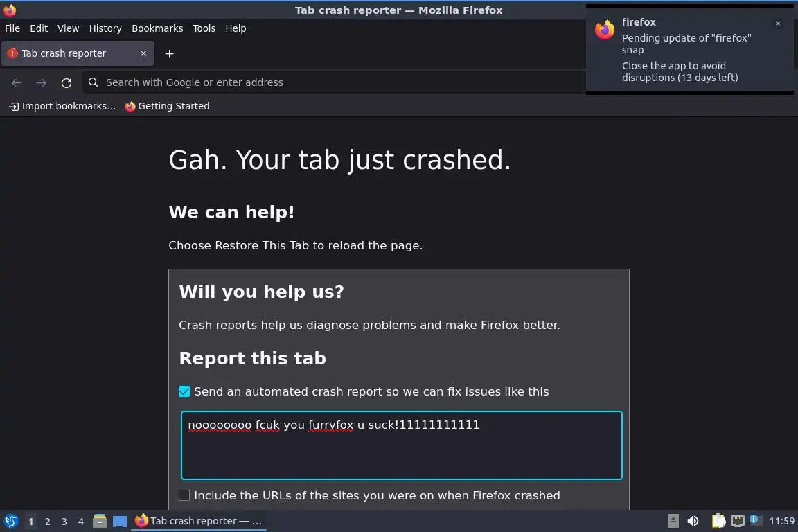
Task: Switch to workspace 2
Action: 47,522
